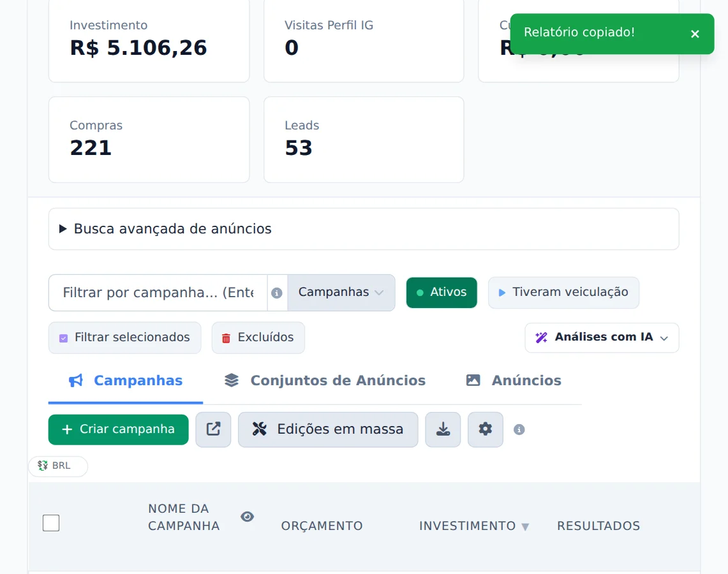Click the 'Criar campanha' button
The height and width of the screenshot is (574, 728).
click(119, 429)
